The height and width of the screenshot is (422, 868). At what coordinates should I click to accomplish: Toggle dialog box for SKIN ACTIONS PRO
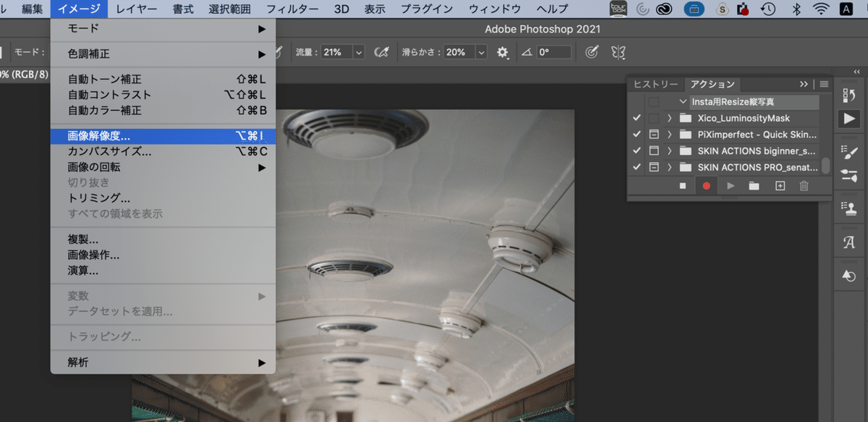654,167
